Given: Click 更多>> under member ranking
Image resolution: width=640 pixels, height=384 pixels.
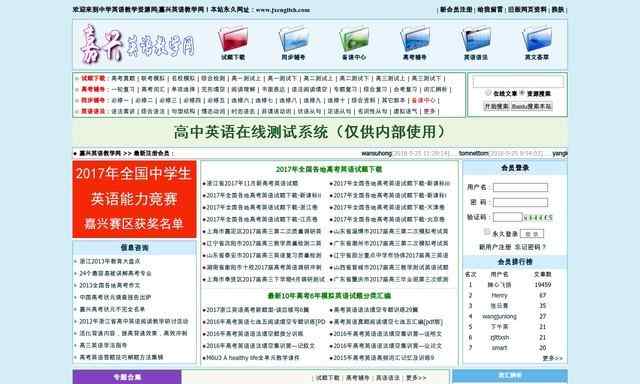Looking at the screenshot, I should 553,358.
